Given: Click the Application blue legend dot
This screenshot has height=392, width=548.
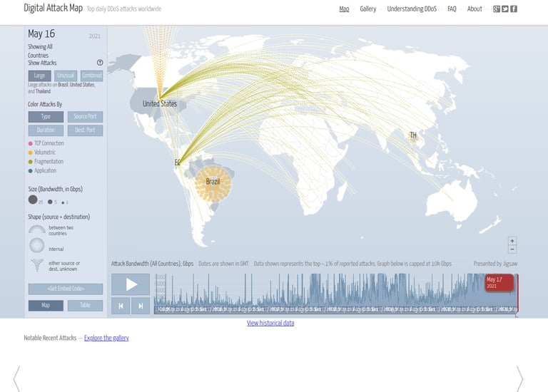Looking at the screenshot, I should pos(31,170).
